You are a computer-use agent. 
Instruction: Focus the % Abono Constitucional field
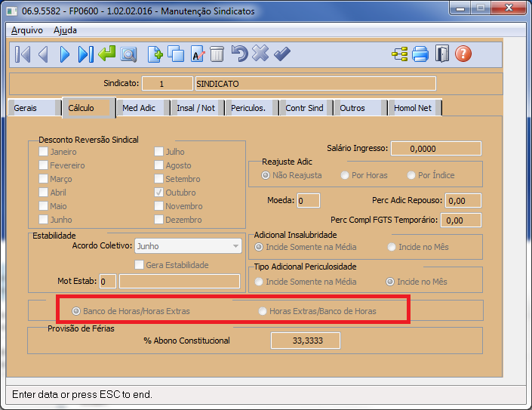306,341
